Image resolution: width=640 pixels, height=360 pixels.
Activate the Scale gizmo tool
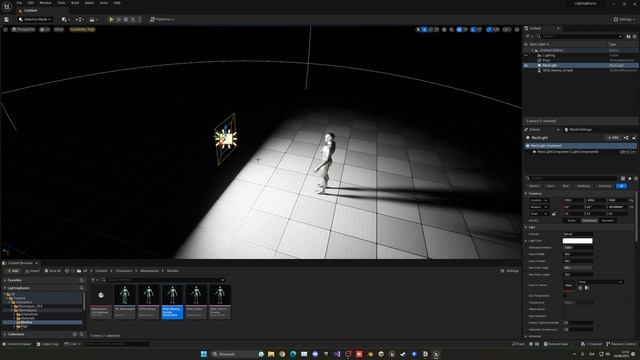pos(437,29)
